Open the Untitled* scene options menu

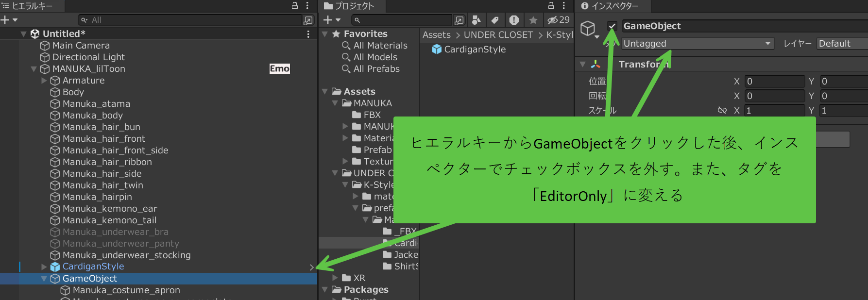(x=308, y=34)
